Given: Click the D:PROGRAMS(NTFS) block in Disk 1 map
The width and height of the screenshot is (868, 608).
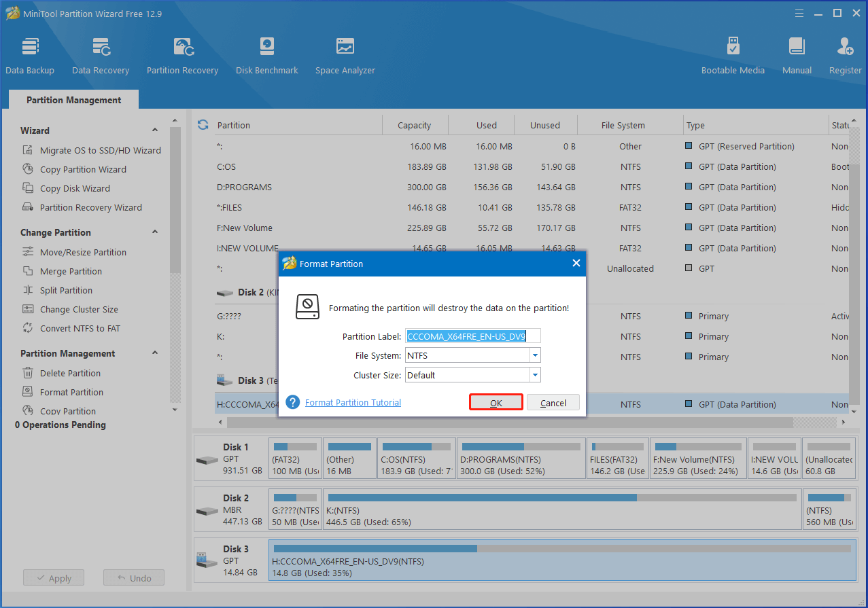Looking at the screenshot, I should pyautogui.click(x=520, y=458).
